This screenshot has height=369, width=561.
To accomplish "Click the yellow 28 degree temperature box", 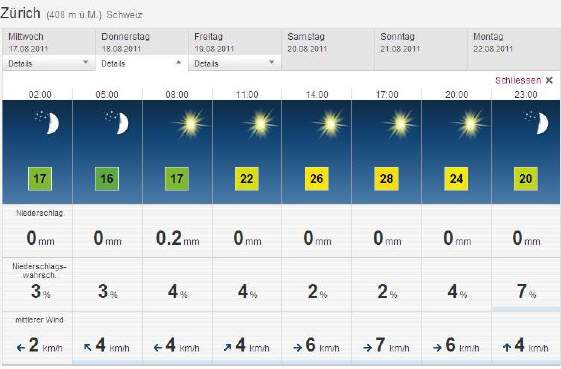I will [386, 179].
